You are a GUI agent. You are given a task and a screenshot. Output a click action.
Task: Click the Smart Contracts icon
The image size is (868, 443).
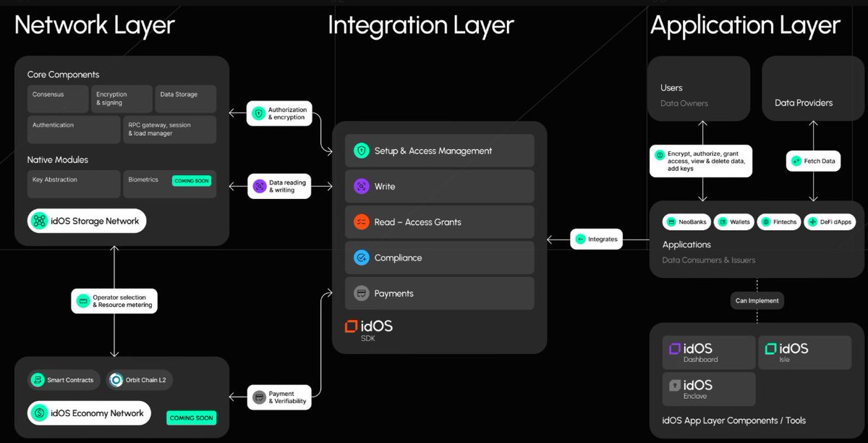pyautogui.click(x=38, y=379)
